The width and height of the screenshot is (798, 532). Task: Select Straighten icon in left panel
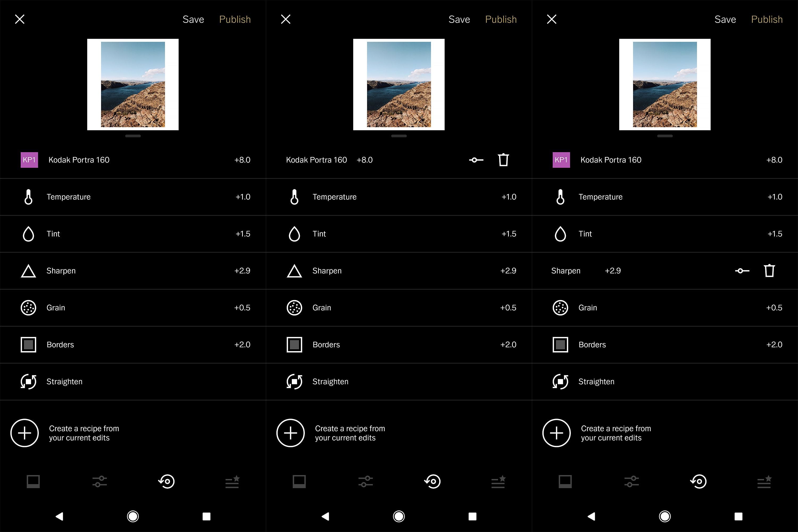28,382
